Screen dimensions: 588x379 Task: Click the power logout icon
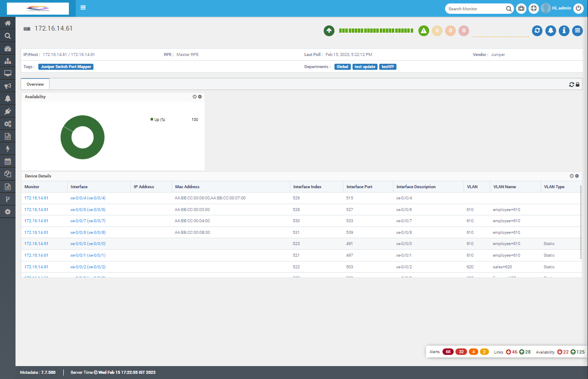[x=579, y=8]
